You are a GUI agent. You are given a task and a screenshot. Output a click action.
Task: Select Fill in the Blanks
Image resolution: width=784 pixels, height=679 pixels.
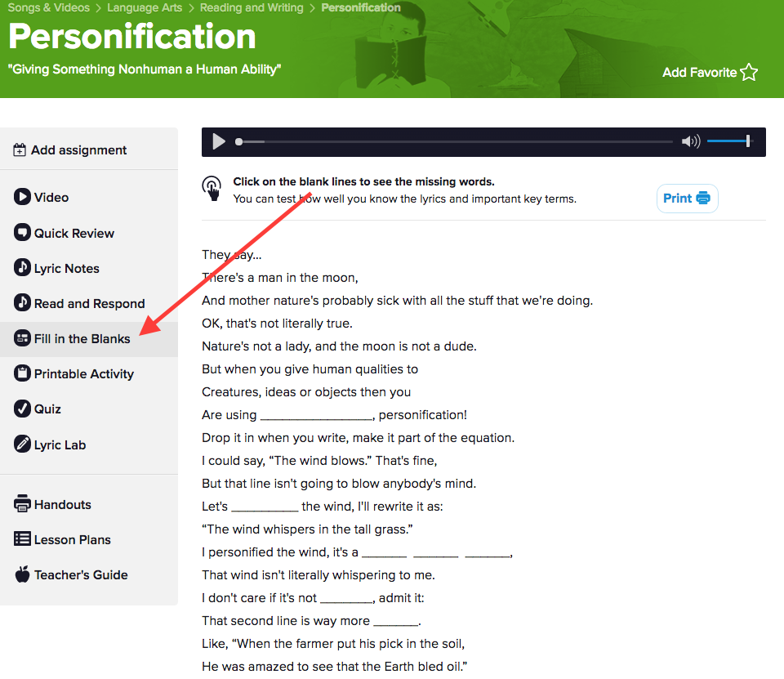pos(82,339)
